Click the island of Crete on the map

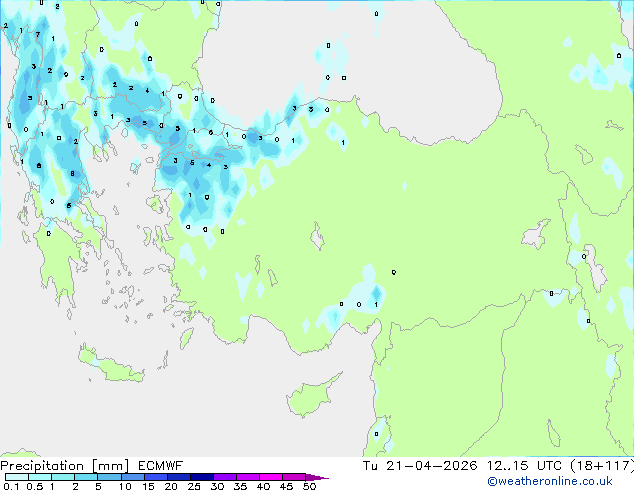tap(120, 373)
